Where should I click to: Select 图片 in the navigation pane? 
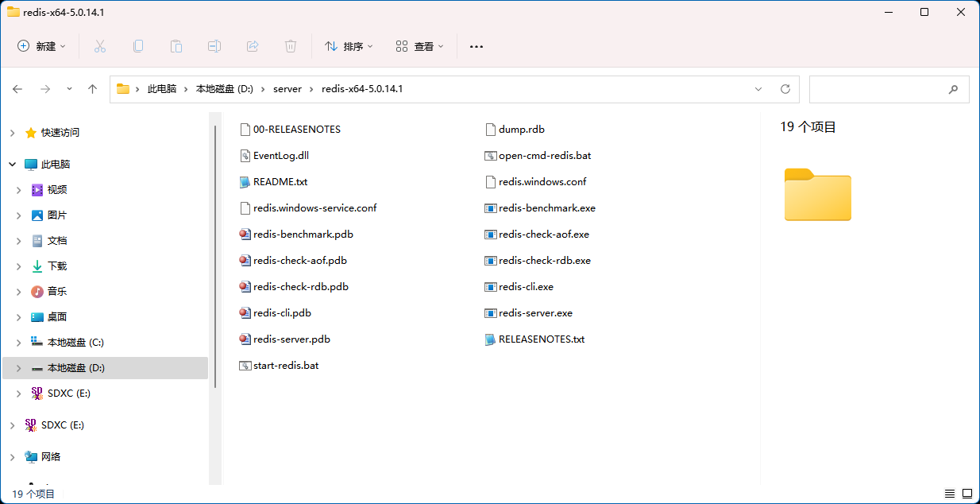(57, 215)
